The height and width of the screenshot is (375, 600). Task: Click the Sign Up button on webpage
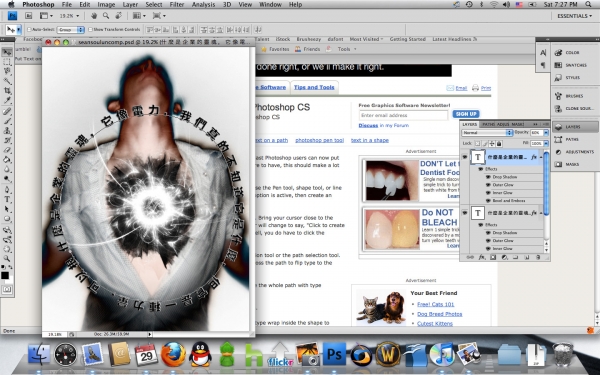[466, 114]
